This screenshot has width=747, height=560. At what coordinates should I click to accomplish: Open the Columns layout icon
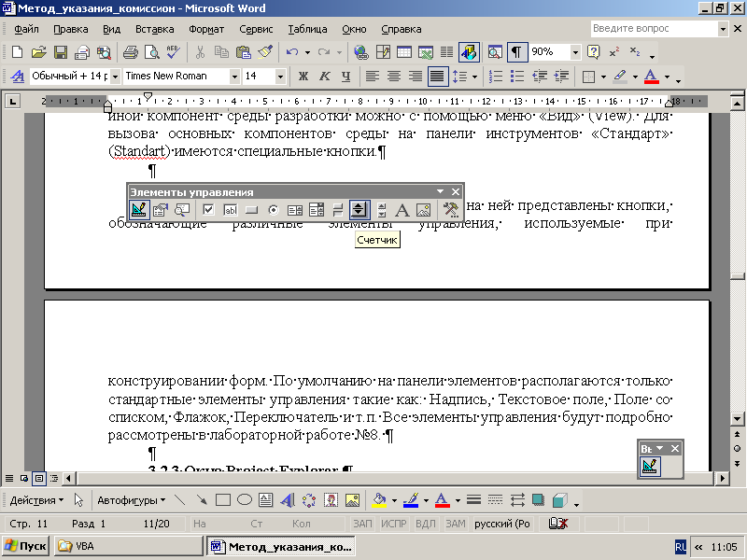click(447, 52)
